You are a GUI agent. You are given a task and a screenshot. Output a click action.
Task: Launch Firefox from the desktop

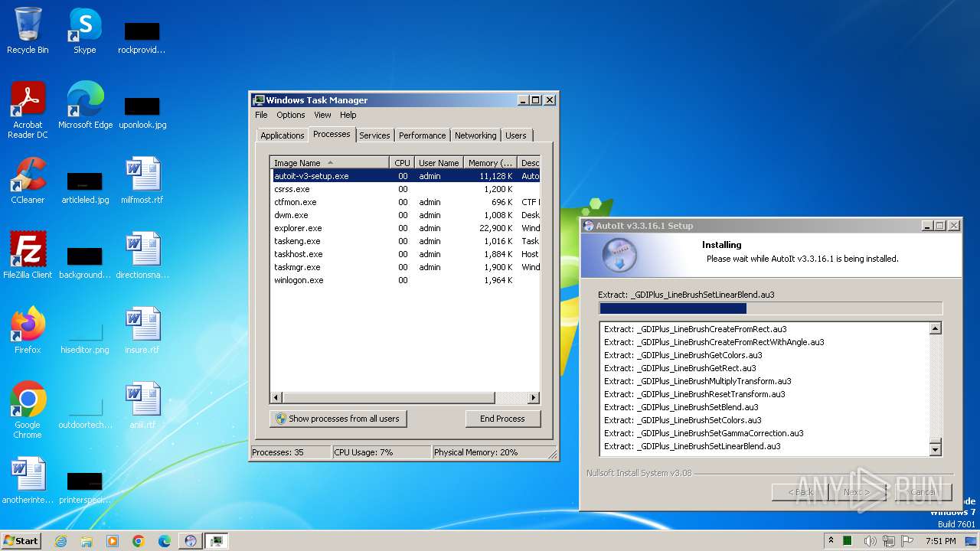coord(28,331)
